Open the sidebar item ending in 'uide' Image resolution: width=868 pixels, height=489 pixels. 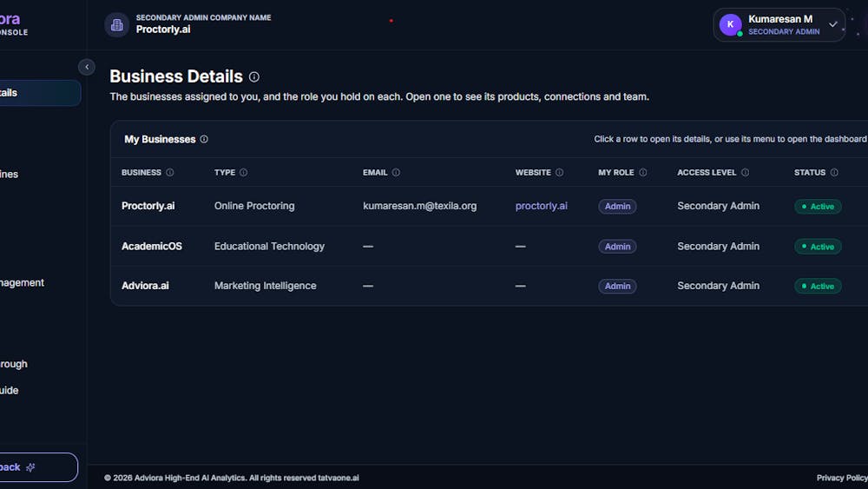coord(10,391)
